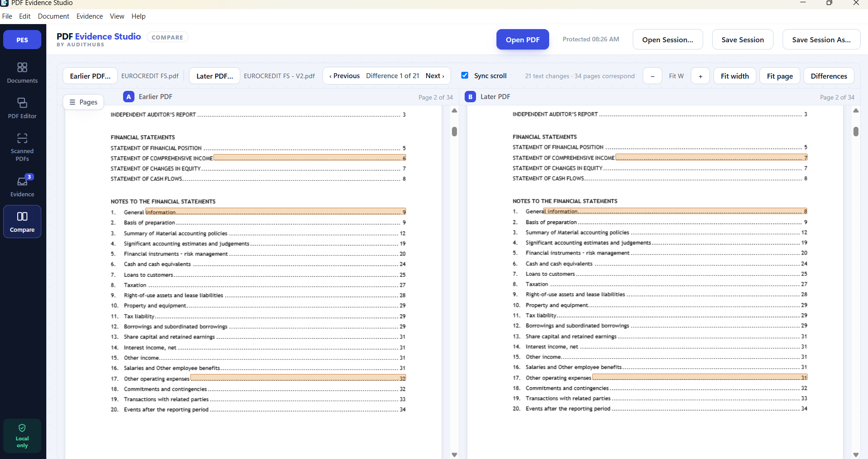Click highlighted Comprehensive Income difference in Earlier PDF
The width and height of the screenshot is (868, 459).
pyautogui.click(x=310, y=158)
